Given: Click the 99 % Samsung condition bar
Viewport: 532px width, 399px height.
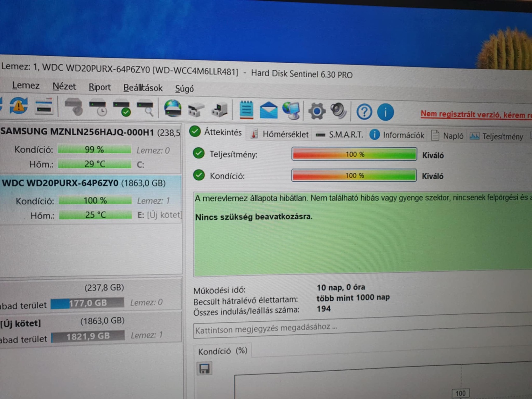Looking at the screenshot, I should [94, 149].
